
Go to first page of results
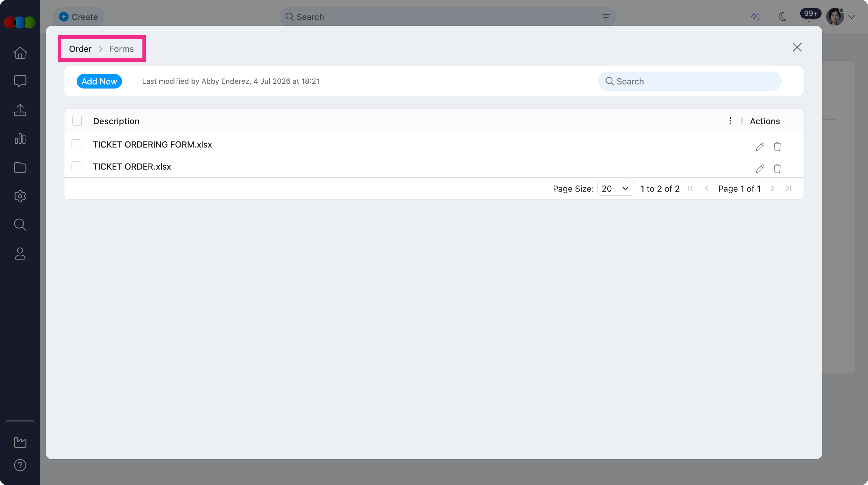tap(691, 189)
